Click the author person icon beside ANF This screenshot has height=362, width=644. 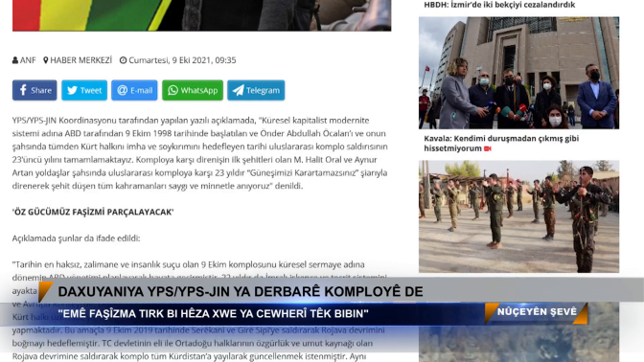tap(15, 60)
